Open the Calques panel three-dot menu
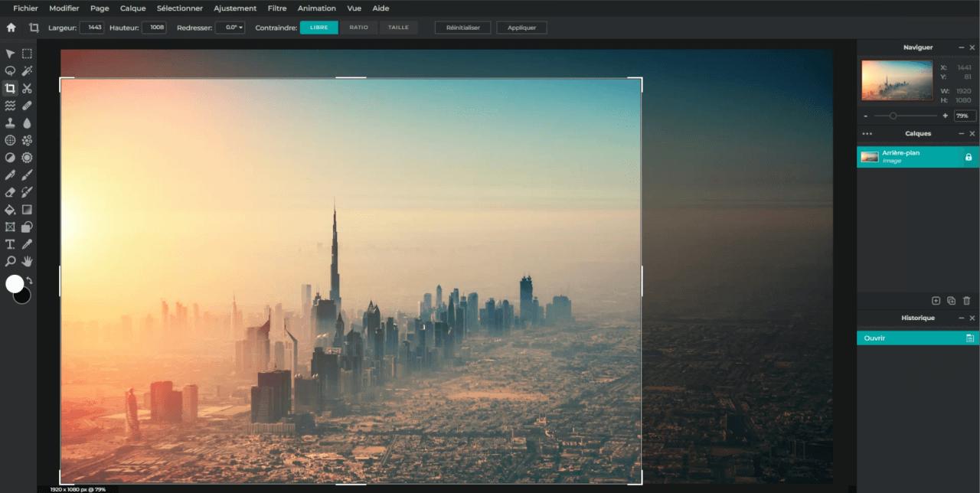 pos(867,134)
